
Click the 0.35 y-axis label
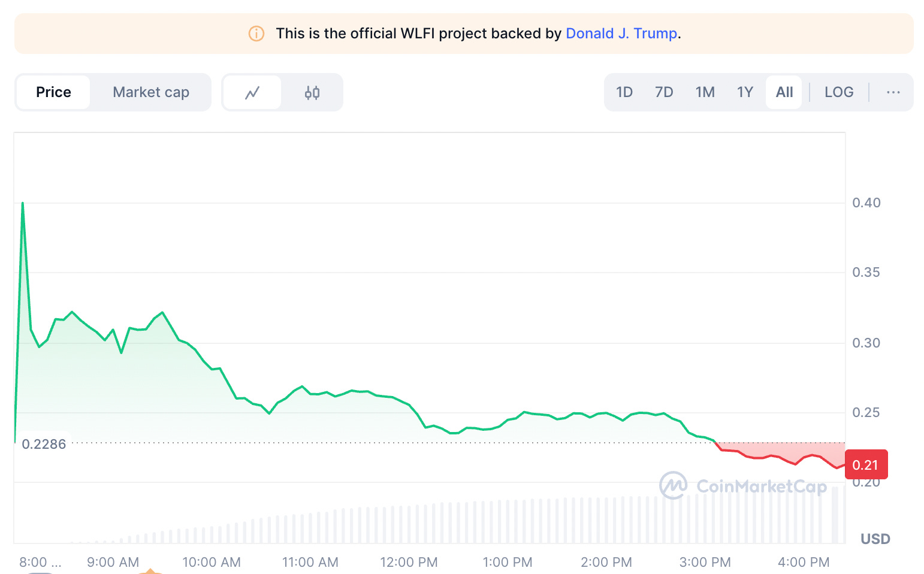pos(866,272)
